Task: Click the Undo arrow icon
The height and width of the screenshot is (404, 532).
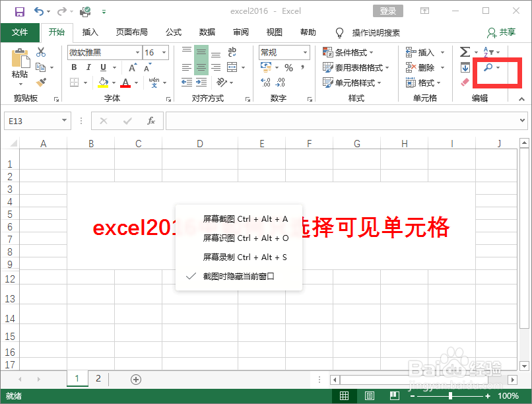Action: click(39, 11)
